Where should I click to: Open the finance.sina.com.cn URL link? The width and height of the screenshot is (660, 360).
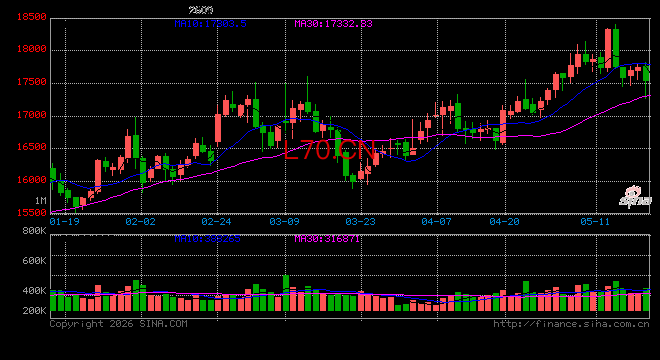(x=572, y=324)
